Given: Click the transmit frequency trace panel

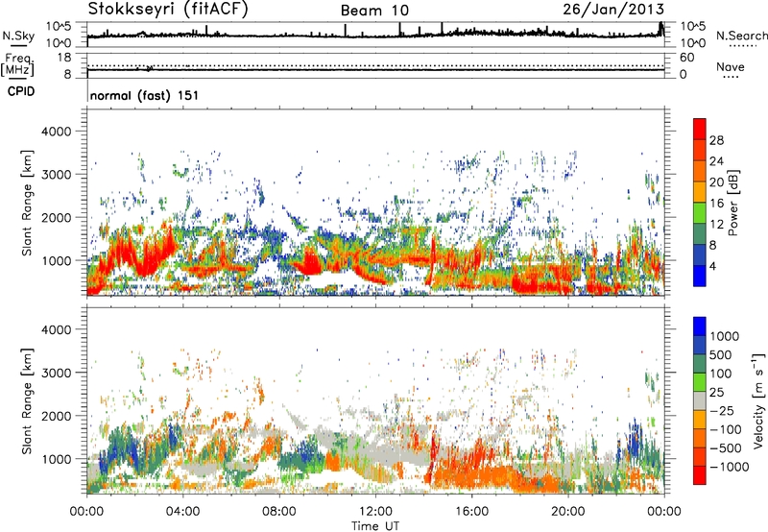Looking at the screenshot, I should (375, 65).
